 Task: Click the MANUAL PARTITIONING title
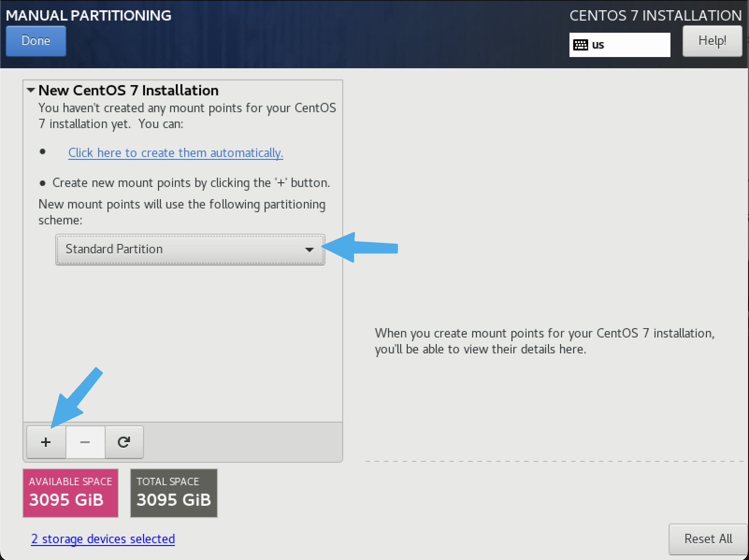(x=89, y=15)
